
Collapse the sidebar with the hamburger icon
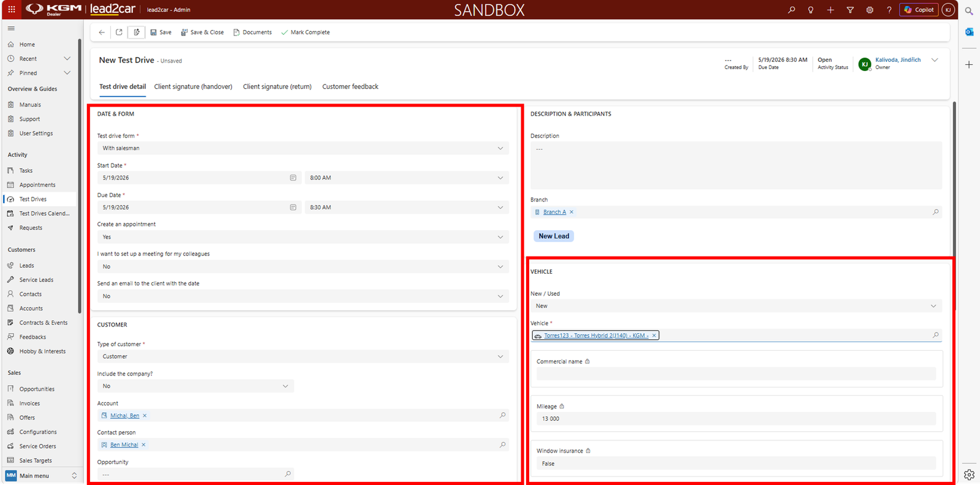(11, 28)
